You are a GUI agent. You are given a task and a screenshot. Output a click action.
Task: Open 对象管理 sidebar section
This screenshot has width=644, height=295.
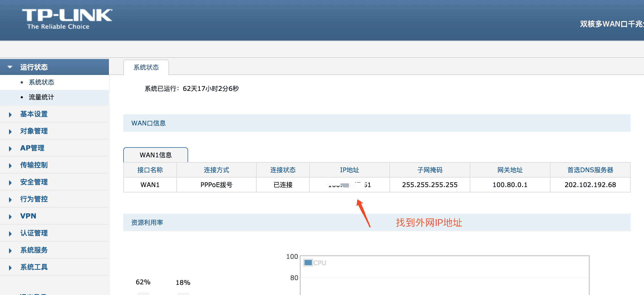[x=54, y=131]
